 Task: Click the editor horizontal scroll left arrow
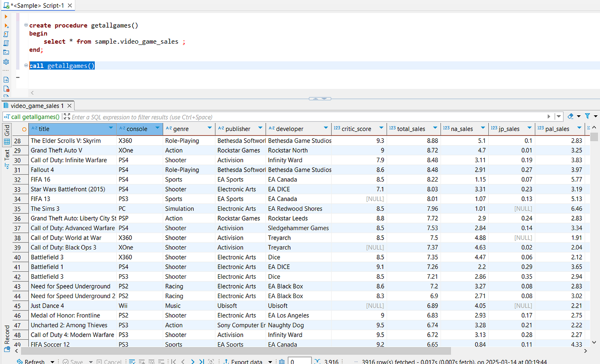[32, 93]
